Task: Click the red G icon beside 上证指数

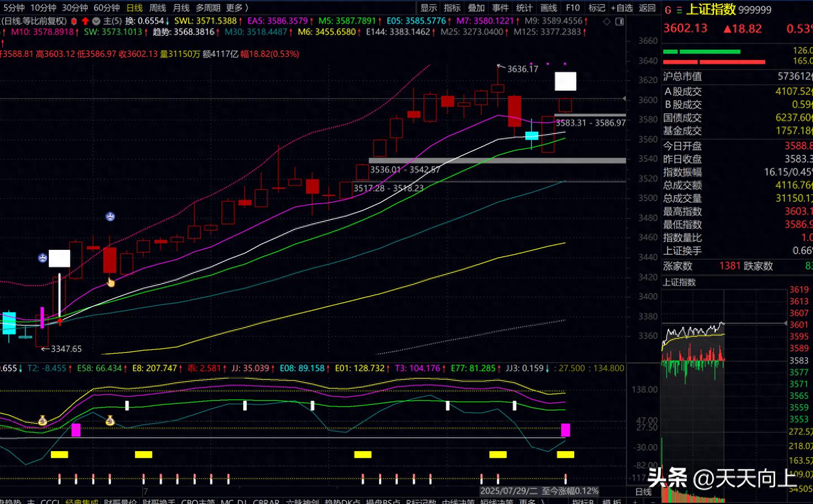Action: point(668,10)
